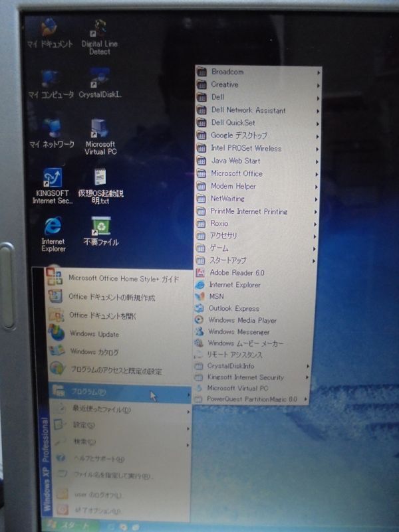Viewport: 399px width, 532px height.
Task: Launch Microsoft Virtual PC desktop shortcut
Action: tap(100, 137)
